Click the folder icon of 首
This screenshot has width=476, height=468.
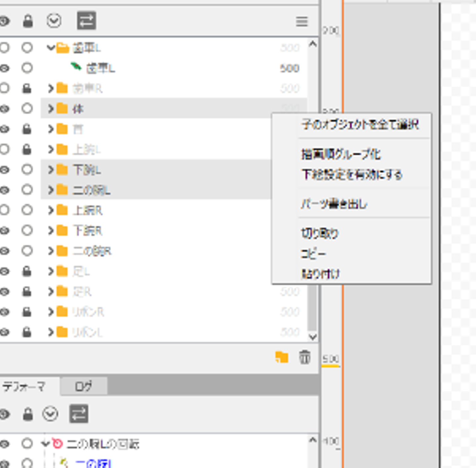62,129
